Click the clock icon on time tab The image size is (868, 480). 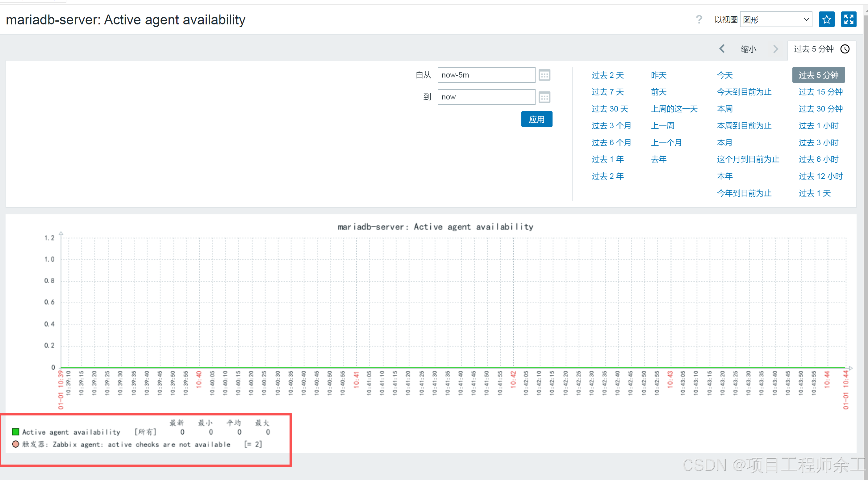tap(845, 49)
